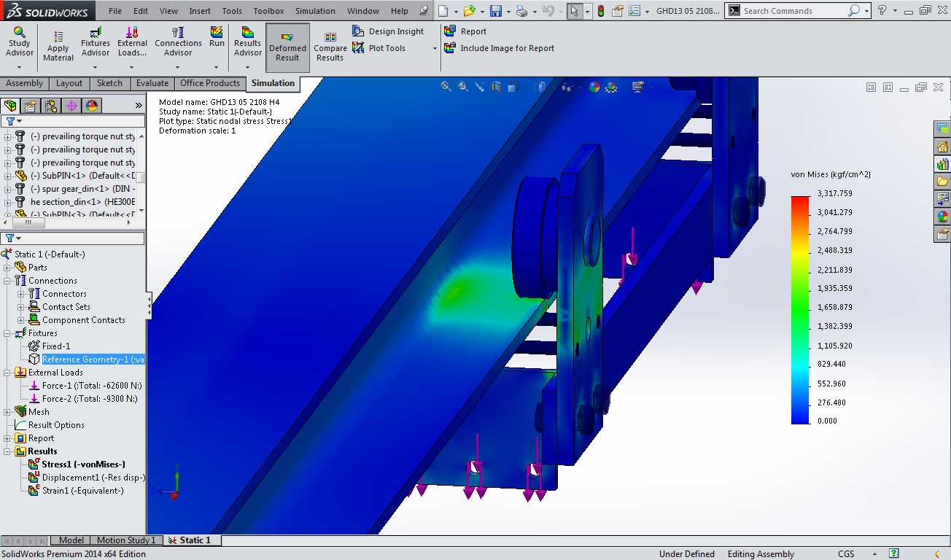Open the feature tree filter dropdown
Image resolution: width=951 pixels, height=560 pixels.
pos(14,121)
